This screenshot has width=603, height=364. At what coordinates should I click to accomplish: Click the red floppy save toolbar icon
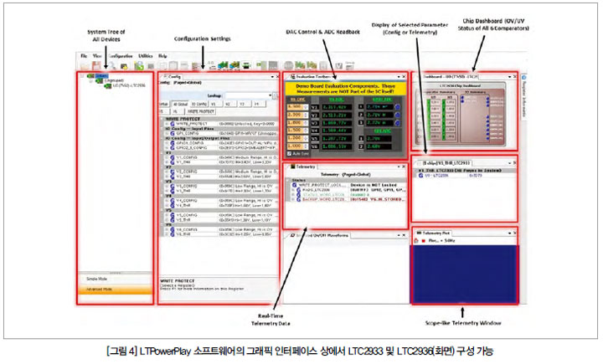click(x=96, y=66)
